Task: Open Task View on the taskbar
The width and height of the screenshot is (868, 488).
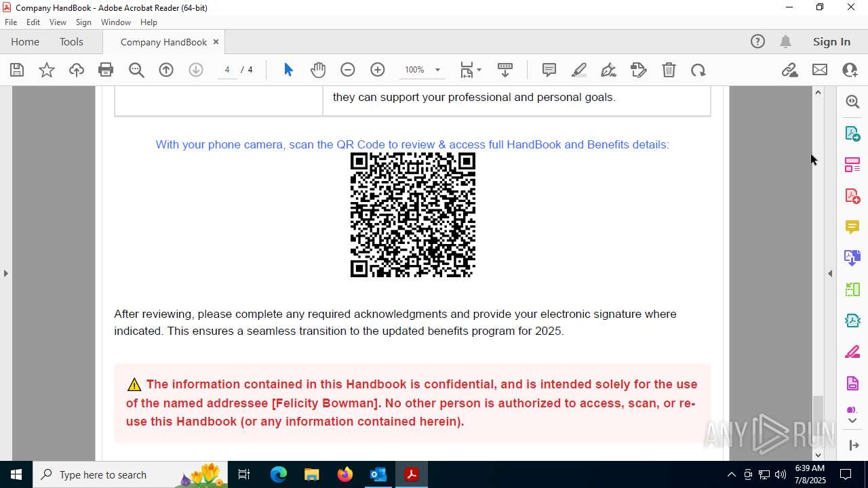Action: [x=245, y=474]
